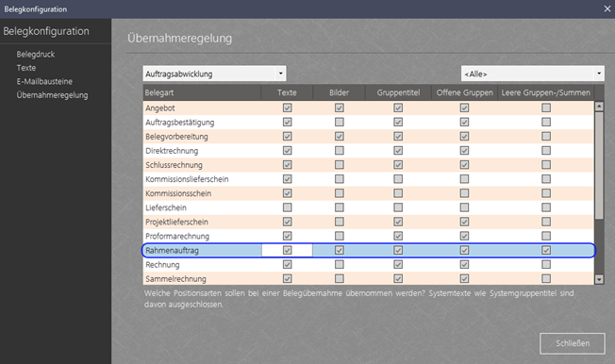Click the Offene Gruppen column header
Screen dimensions: 615x364
point(464,92)
